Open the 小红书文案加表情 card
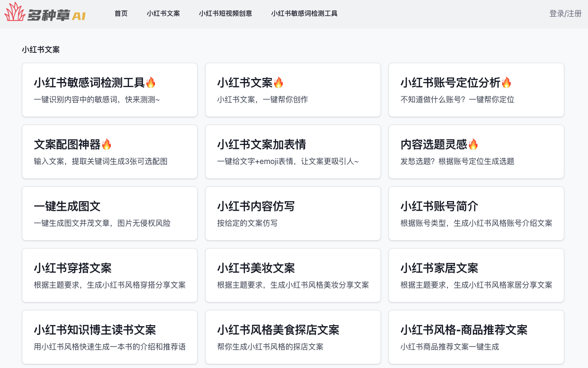 tap(293, 152)
